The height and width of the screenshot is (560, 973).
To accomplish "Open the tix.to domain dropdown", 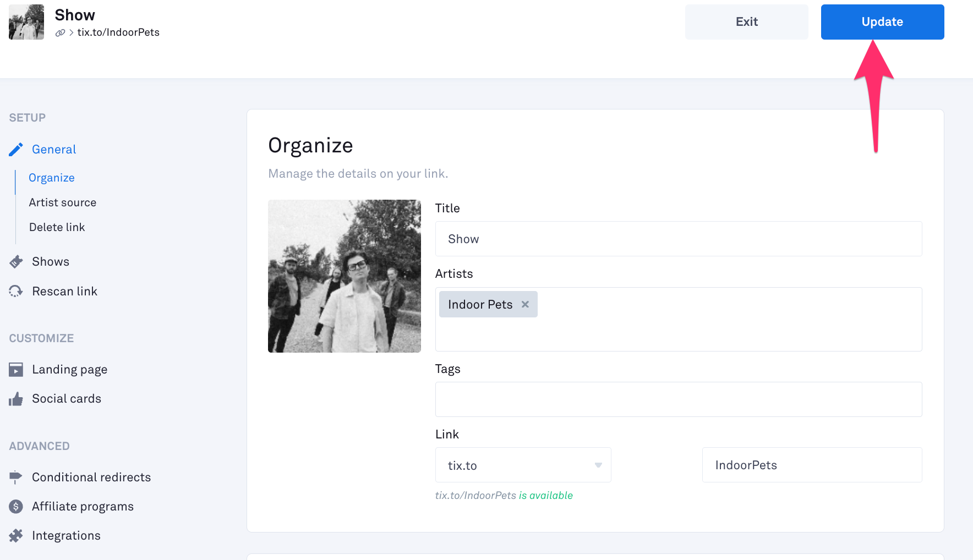I will pyautogui.click(x=523, y=465).
